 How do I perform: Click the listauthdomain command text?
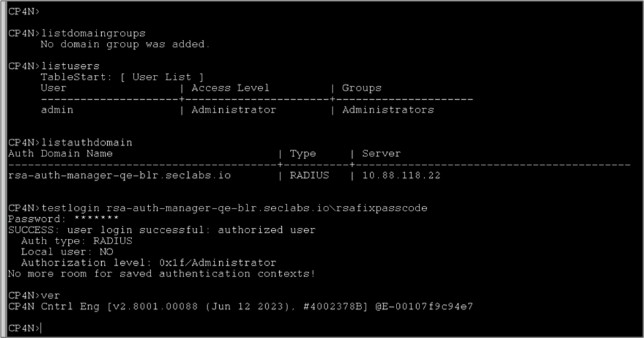pyautogui.click(x=87, y=142)
